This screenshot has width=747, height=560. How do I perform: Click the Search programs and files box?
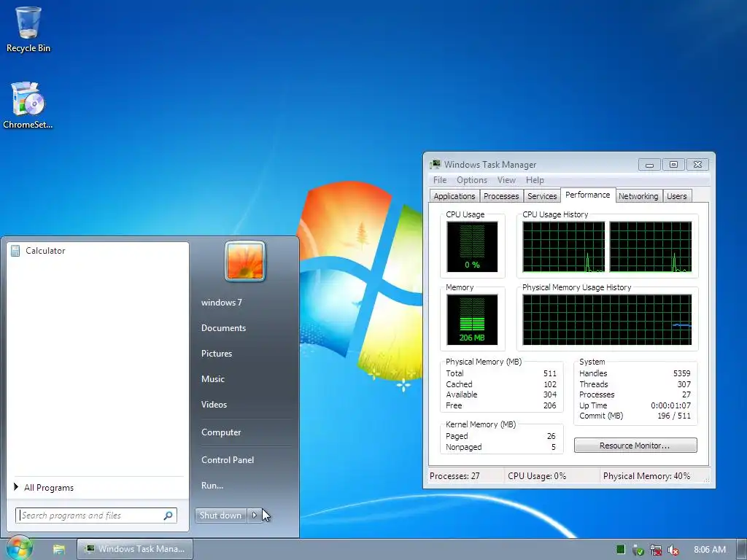click(96, 516)
